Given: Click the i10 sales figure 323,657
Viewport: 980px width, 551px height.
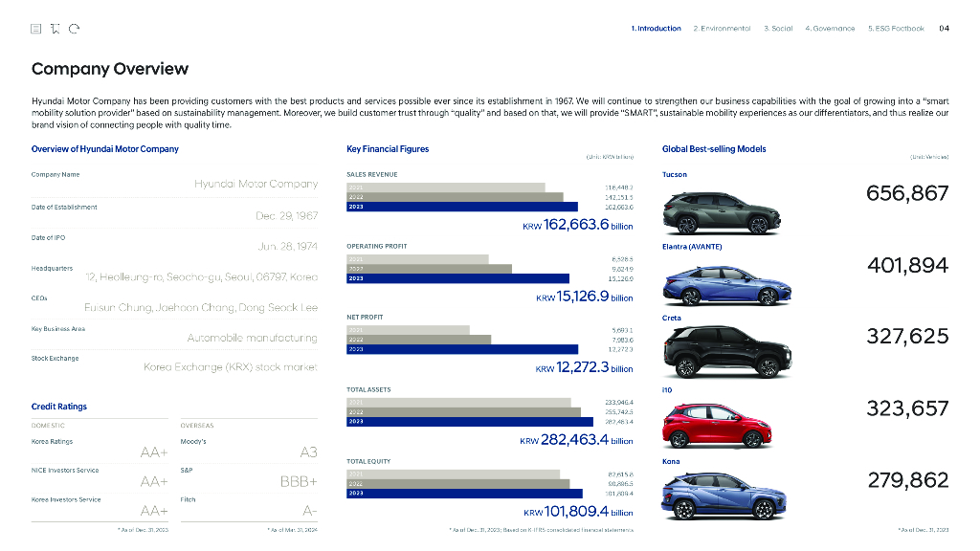Looking at the screenshot, I should click(907, 408).
